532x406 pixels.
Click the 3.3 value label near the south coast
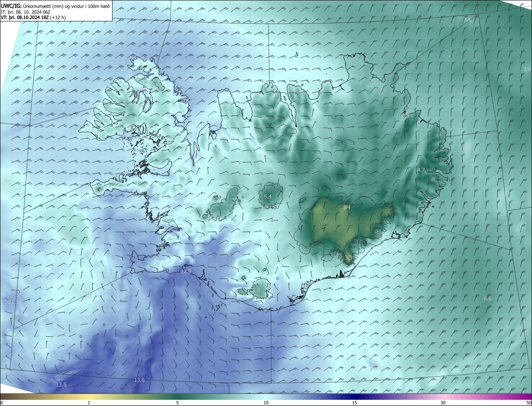click(x=348, y=257)
